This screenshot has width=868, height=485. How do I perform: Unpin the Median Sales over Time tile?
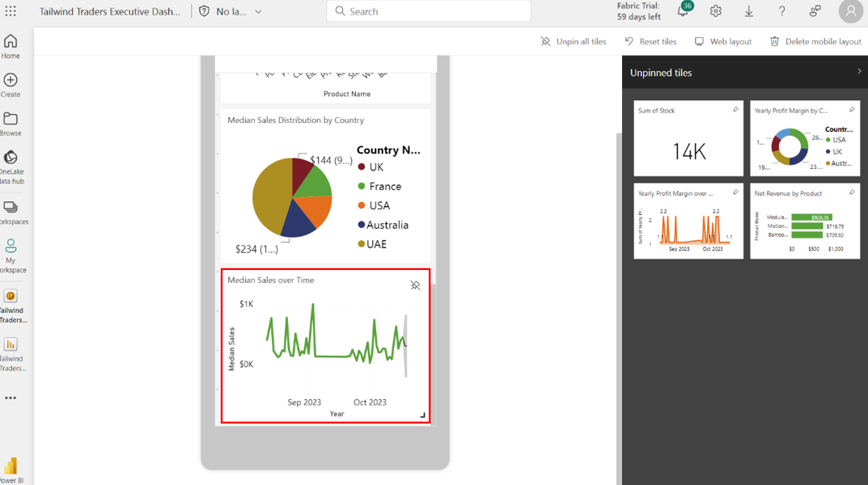point(415,285)
